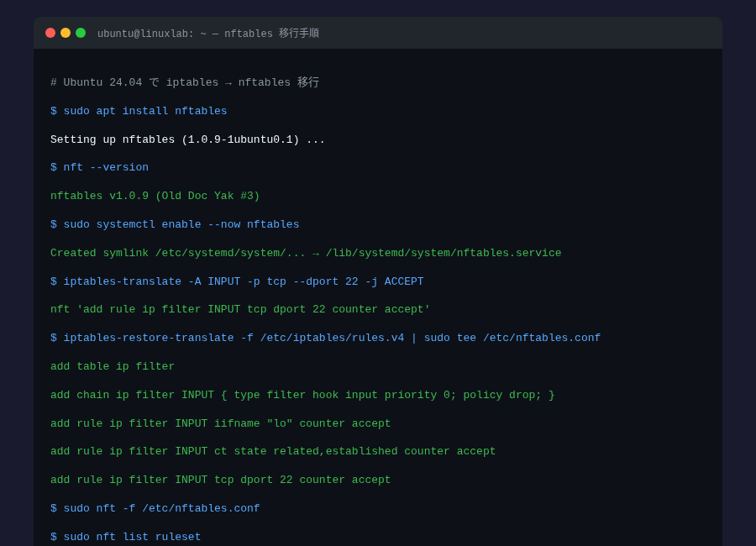Click the line 'add table ip filter'
The image size is (756, 546).
coord(113,366)
